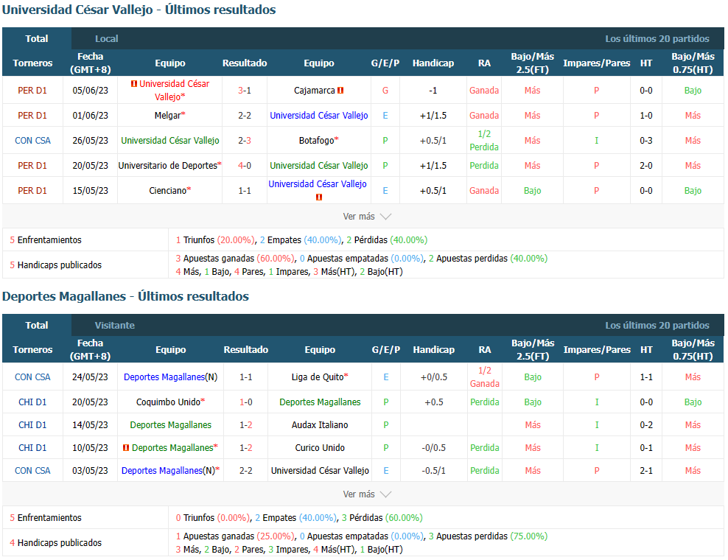Viewport: 728px width, 560px height.
Task: Click the 1/2 Perdida cell in the Botafogo row
Action: coord(484,141)
